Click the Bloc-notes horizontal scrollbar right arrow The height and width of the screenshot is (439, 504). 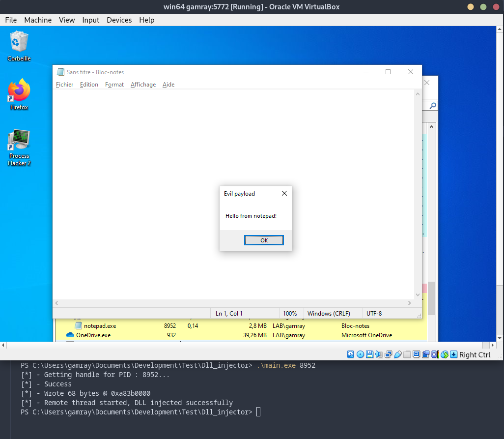click(411, 303)
